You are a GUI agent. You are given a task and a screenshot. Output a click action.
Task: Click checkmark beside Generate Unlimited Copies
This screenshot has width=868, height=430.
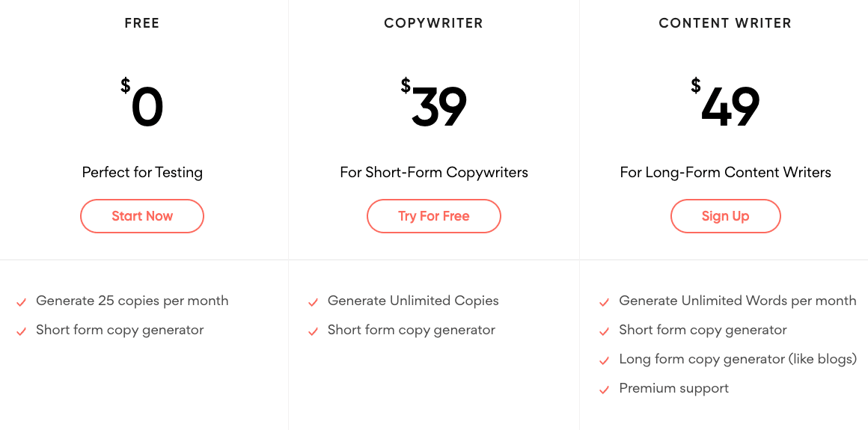pyautogui.click(x=313, y=302)
